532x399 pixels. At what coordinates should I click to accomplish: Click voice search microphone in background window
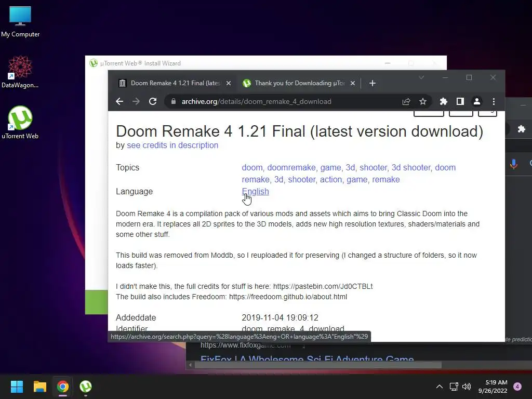[x=514, y=164]
